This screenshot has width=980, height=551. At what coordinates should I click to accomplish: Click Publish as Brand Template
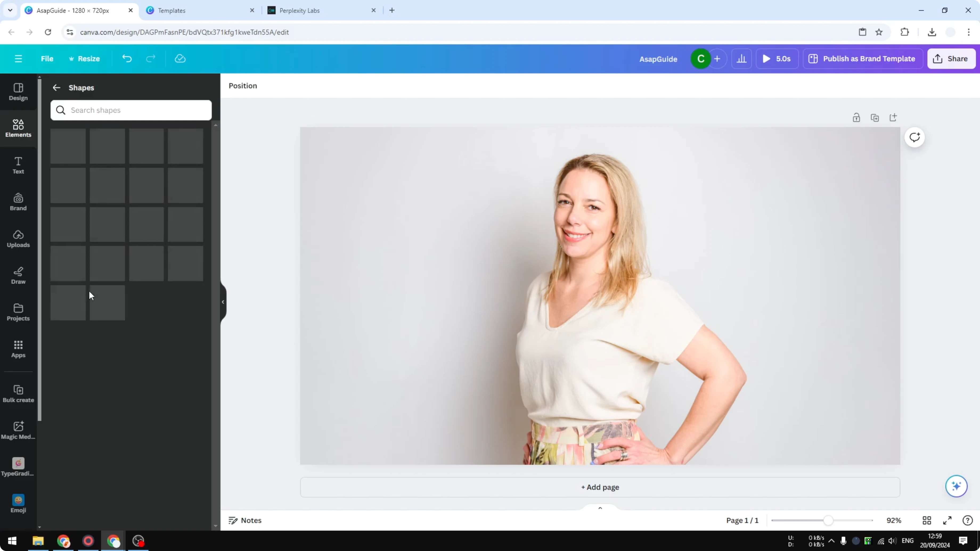(x=863, y=59)
